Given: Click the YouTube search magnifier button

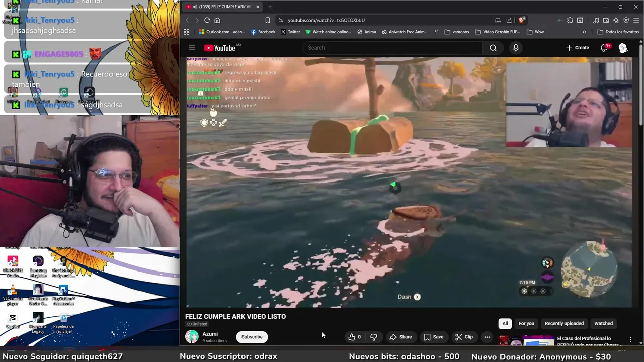Looking at the screenshot, I should click(493, 48).
